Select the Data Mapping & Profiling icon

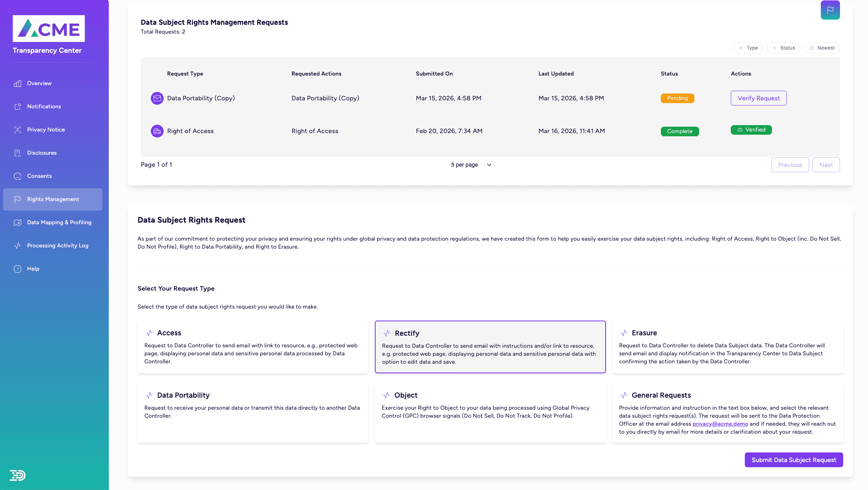[x=18, y=222]
